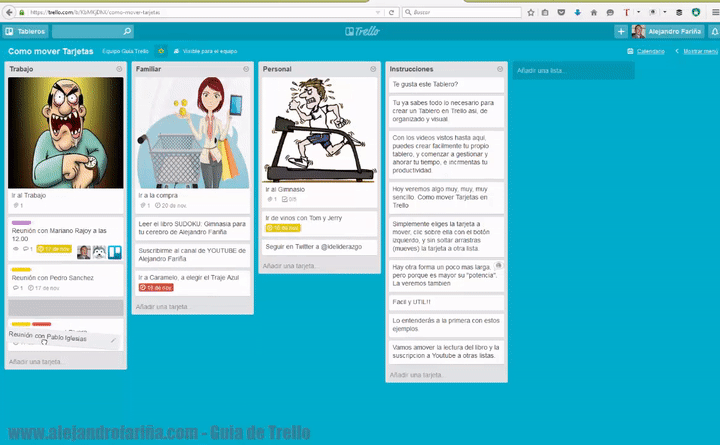
Task: Open the Suscribirme al canal de YOUTUBE card
Action: [192, 255]
